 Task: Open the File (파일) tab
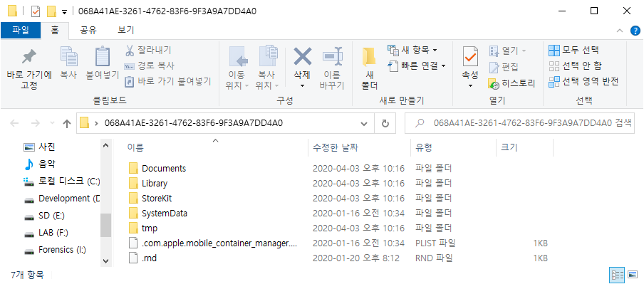(x=21, y=30)
